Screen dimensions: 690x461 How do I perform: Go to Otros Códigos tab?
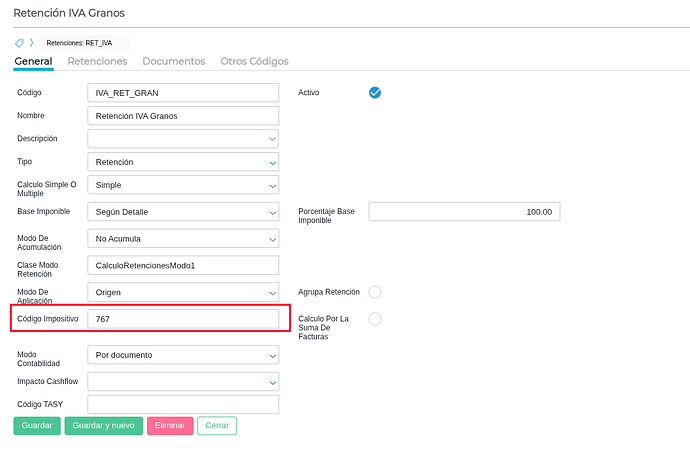pos(254,61)
